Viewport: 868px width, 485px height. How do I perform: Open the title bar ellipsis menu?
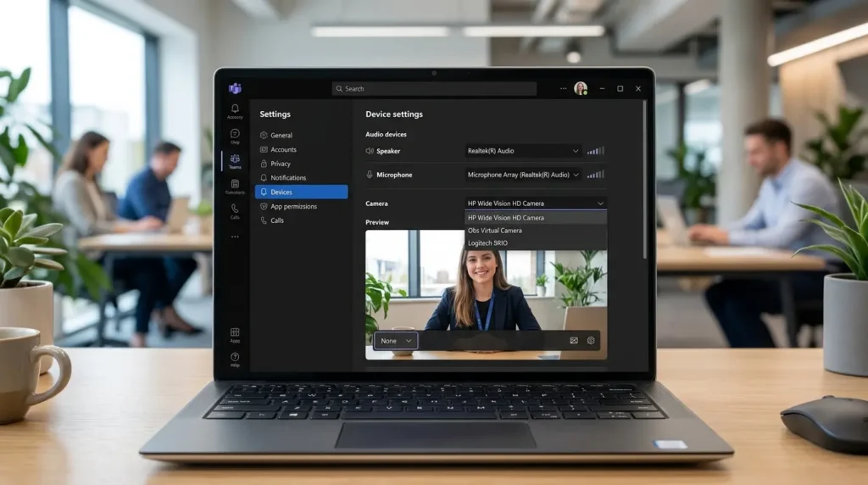[563, 88]
